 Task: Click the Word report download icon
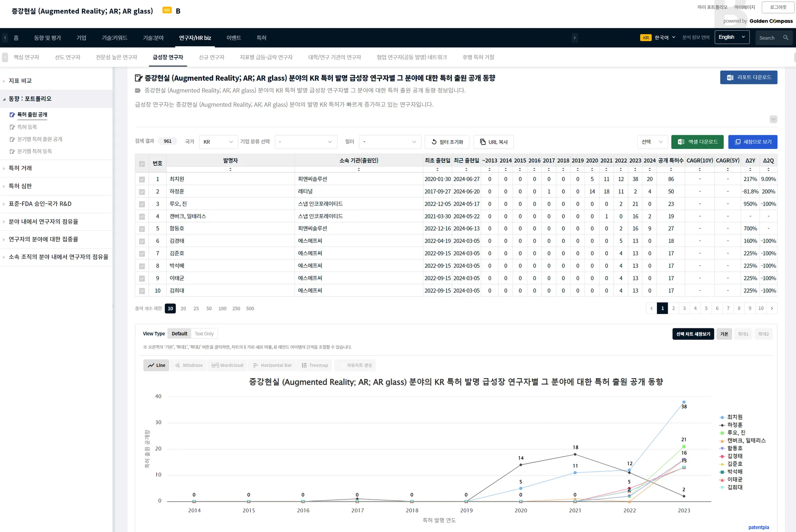click(730, 77)
